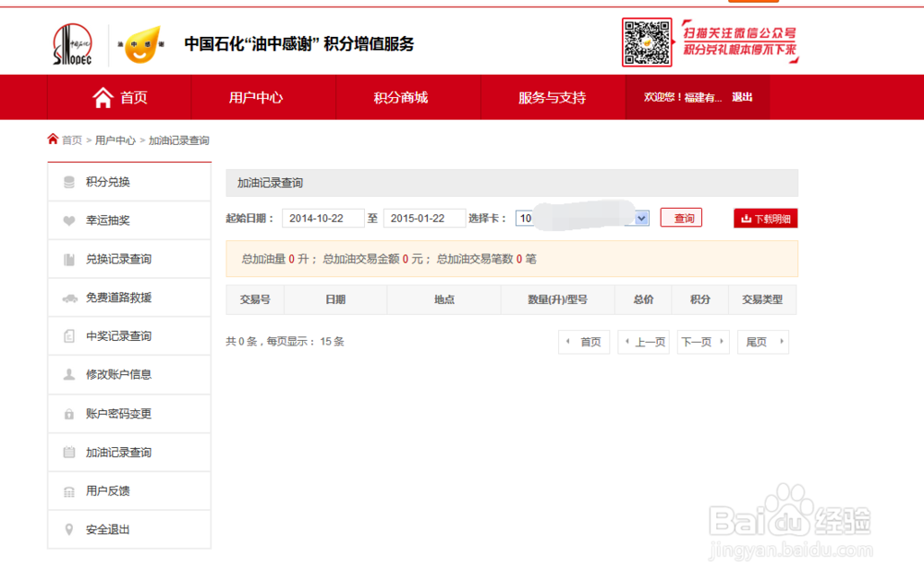Click the 查询 search button
Image resolution: width=924 pixels, height=582 pixels.
click(681, 218)
